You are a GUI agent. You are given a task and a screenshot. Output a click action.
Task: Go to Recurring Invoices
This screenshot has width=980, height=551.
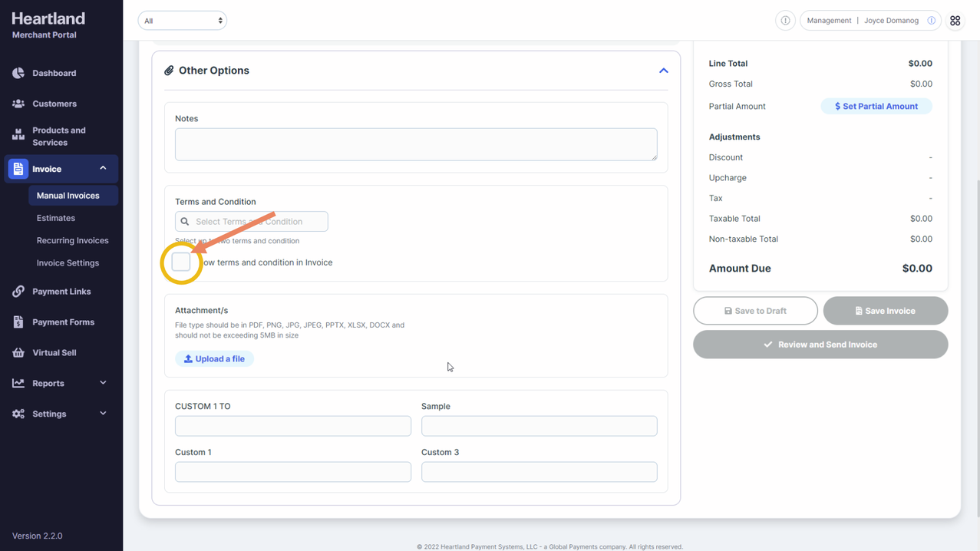pos(72,240)
